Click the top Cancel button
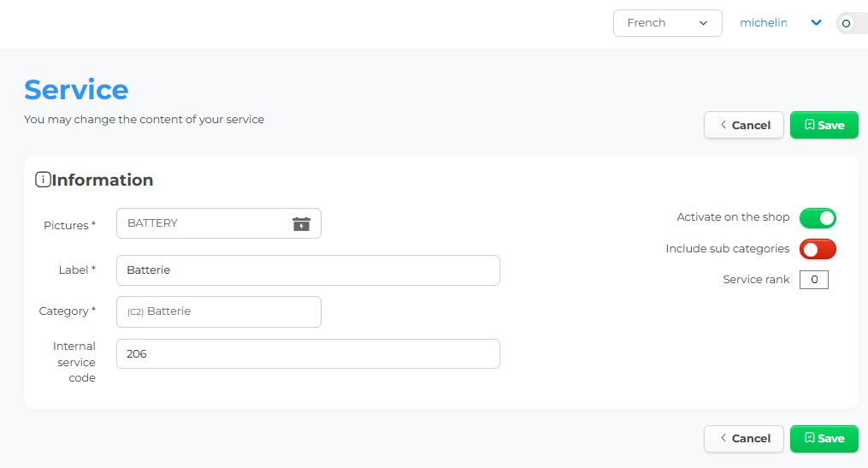This screenshot has height=468, width=868. [x=744, y=125]
